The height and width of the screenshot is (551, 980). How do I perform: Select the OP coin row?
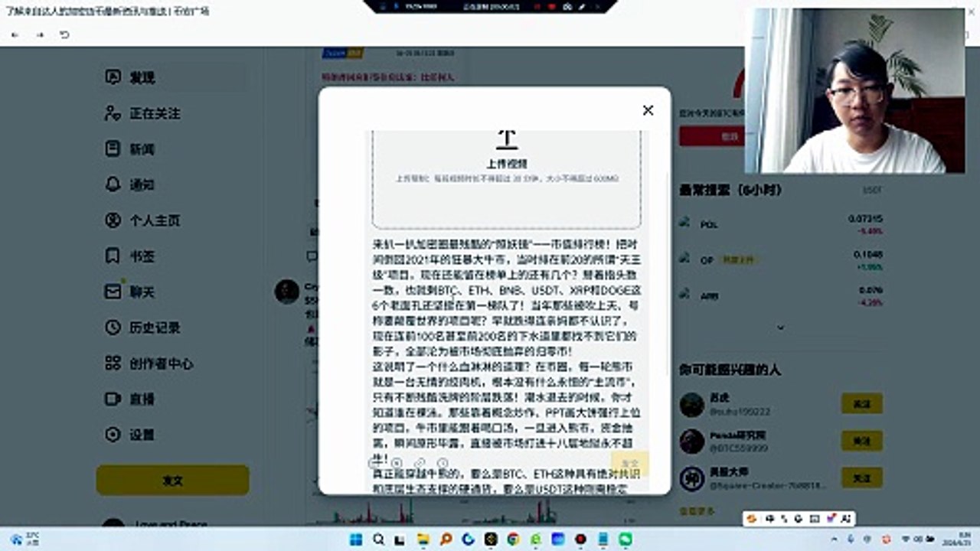781,259
